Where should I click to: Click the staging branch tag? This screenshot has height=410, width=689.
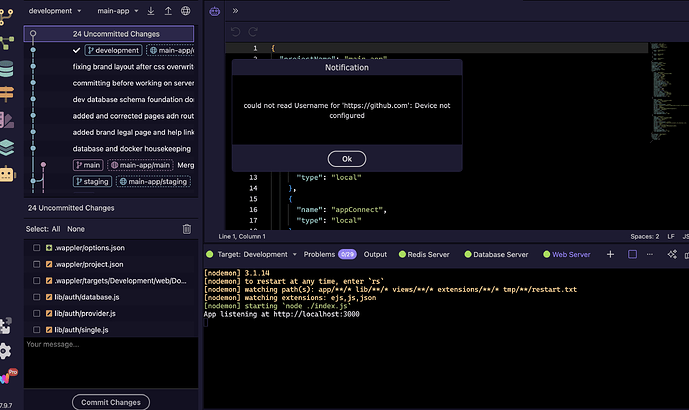92,181
